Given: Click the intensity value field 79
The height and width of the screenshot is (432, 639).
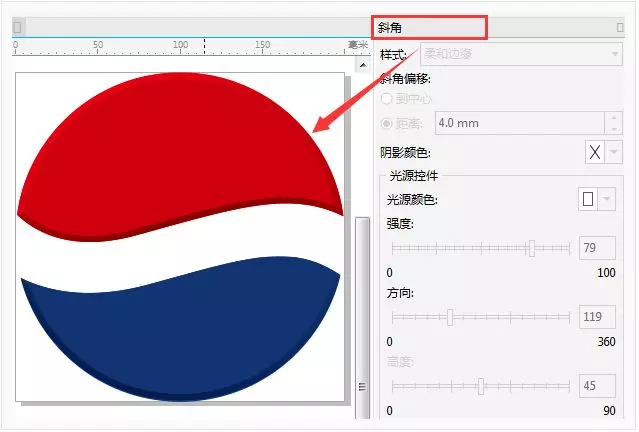Looking at the screenshot, I should click(597, 248).
